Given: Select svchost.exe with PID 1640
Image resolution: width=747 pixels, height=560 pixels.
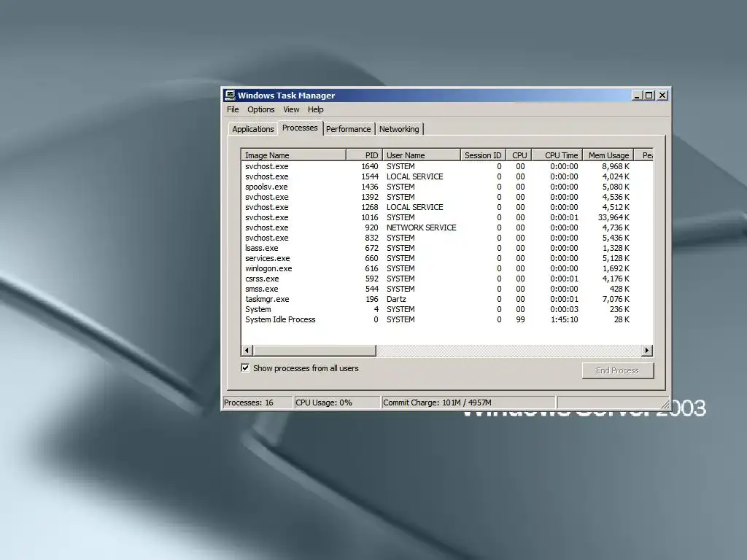Looking at the screenshot, I should coord(447,166).
